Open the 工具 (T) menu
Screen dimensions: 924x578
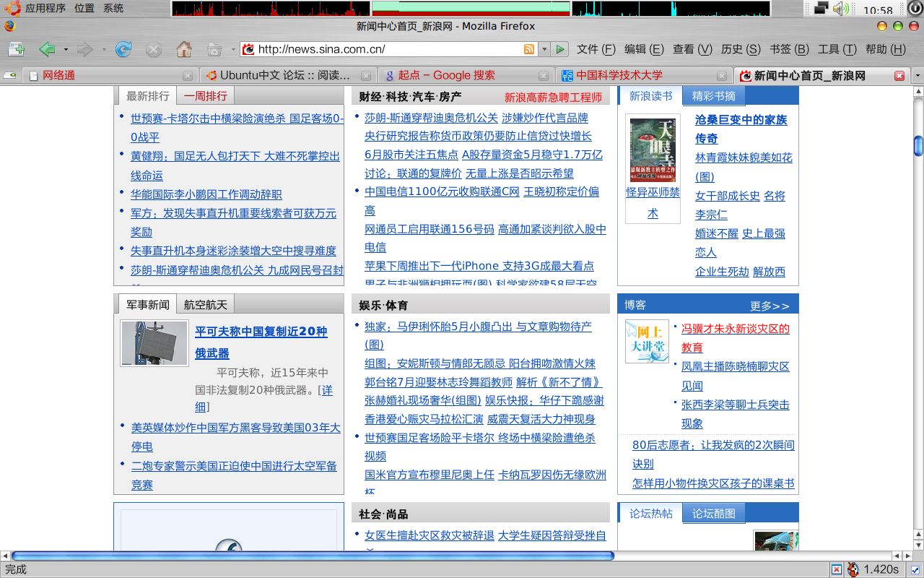coord(837,49)
